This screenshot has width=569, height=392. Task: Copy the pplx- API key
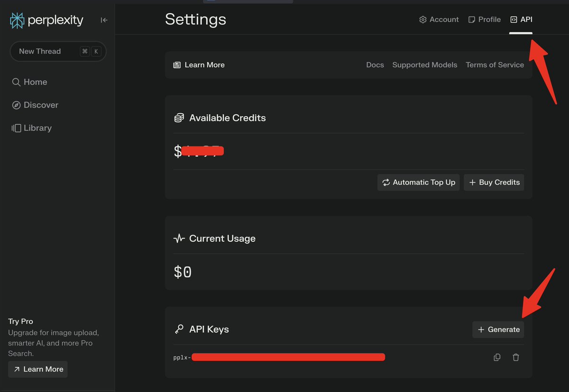click(x=497, y=357)
